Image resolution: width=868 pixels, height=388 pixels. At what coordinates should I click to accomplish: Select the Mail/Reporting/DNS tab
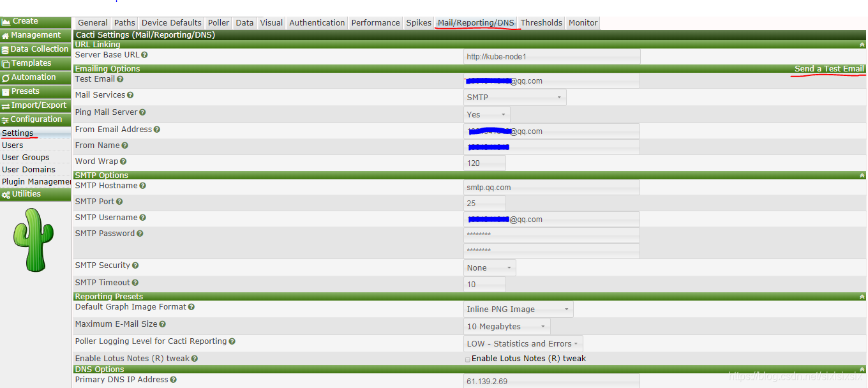[476, 23]
